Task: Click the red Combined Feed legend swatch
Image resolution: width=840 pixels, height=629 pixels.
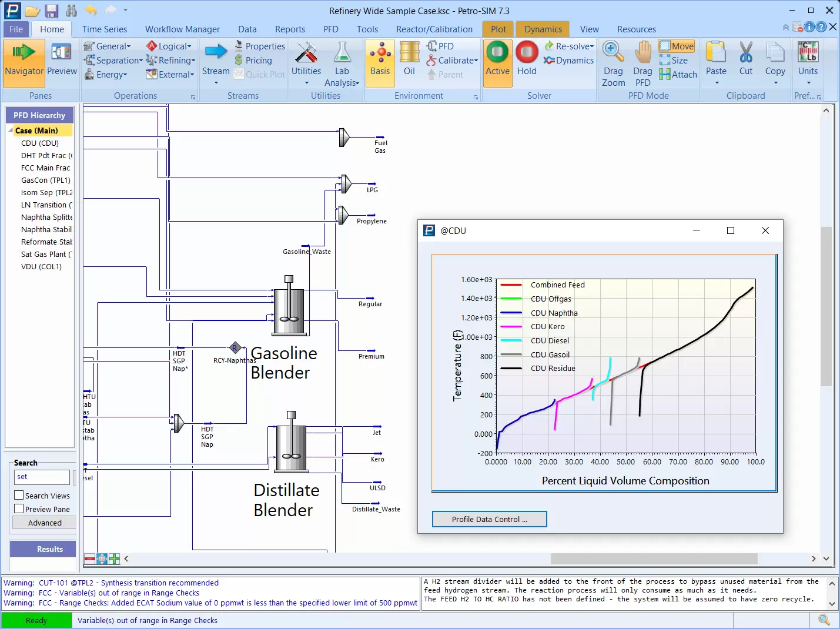Action: click(511, 285)
